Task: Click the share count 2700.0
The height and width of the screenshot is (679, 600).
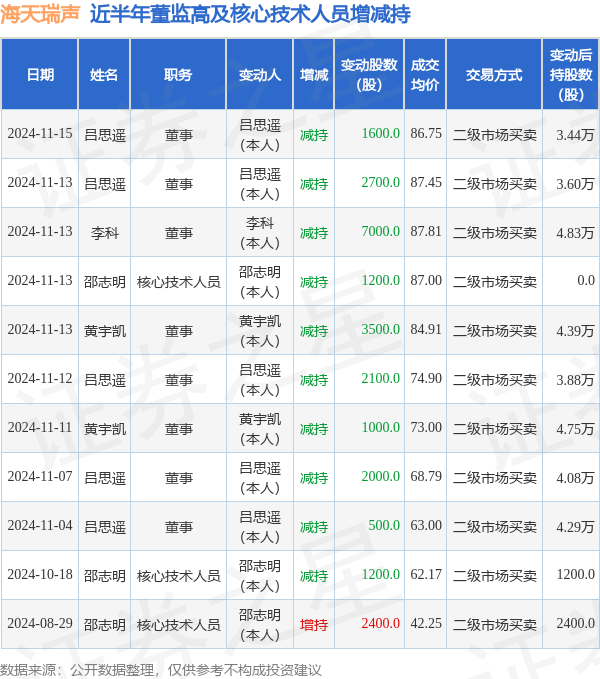Action: pyautogui.click(x=381, y=182)
